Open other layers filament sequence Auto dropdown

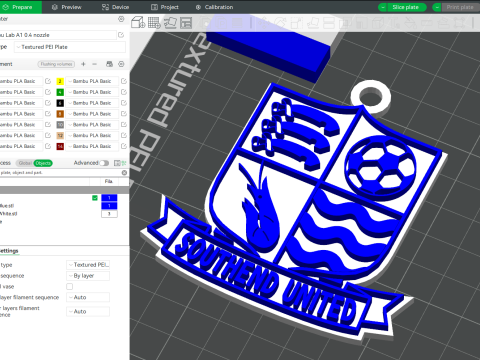click(x=88, y=311)
